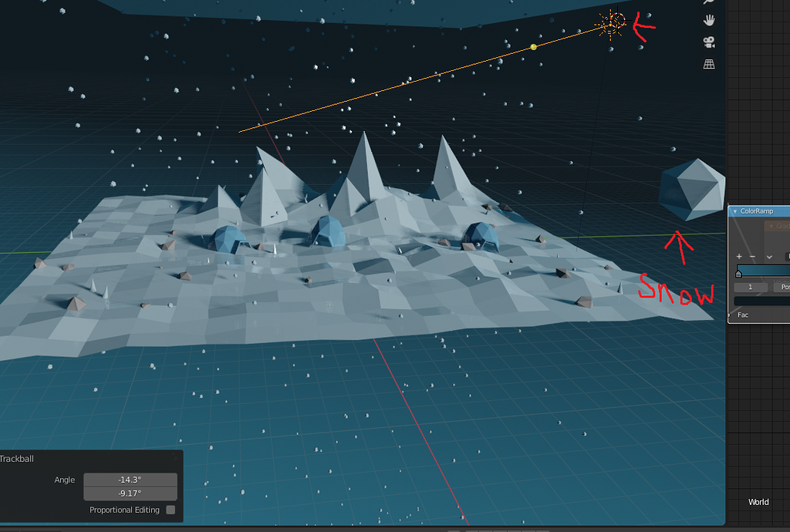Add a ColorRamp stop with the plus icon

738,256
